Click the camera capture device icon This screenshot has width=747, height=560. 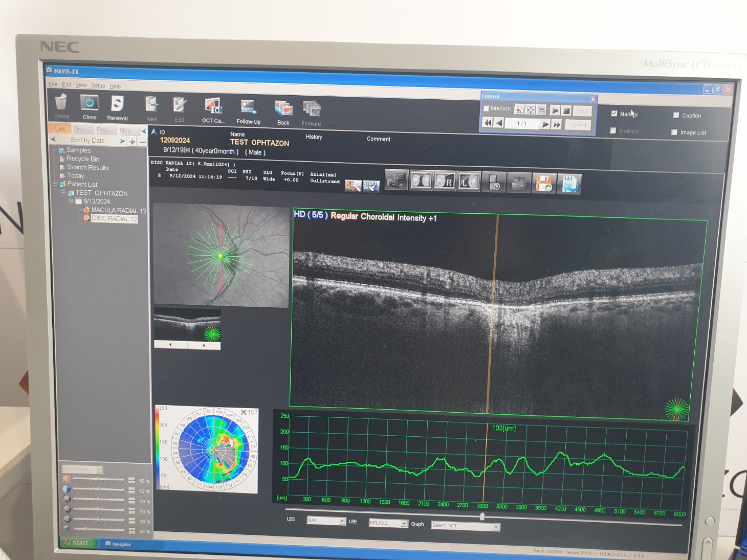(494, 183)
